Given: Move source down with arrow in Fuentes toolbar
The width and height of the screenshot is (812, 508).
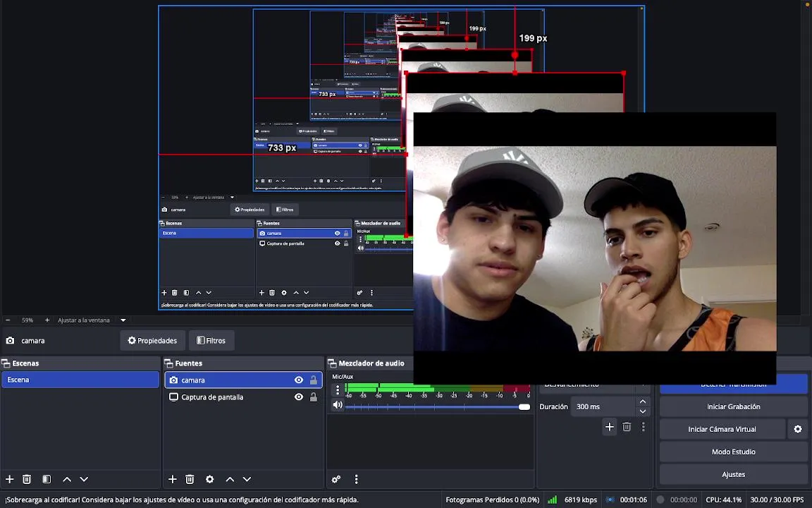Looking at the screenshot, I should 247,479.
